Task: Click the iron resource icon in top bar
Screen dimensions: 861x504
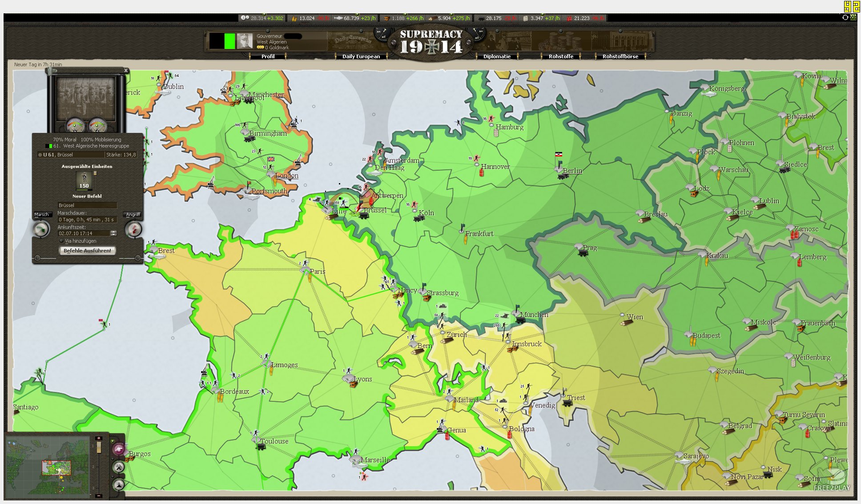Action: point(386,18)
